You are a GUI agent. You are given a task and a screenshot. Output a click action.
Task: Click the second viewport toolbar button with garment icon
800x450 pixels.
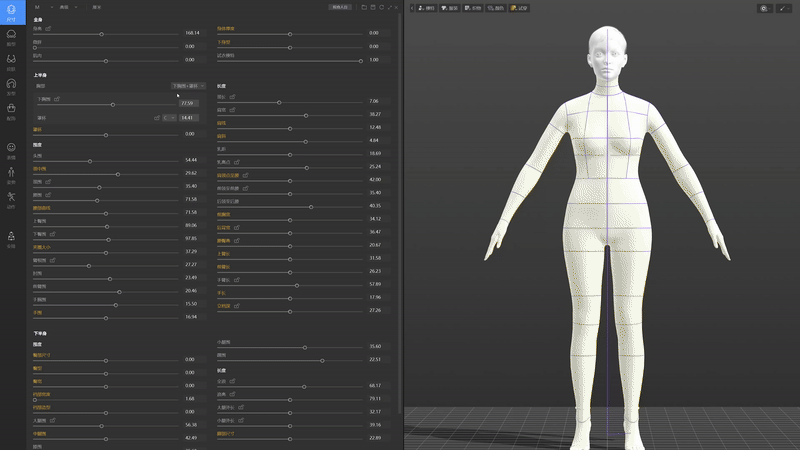(x=449, y=8)
